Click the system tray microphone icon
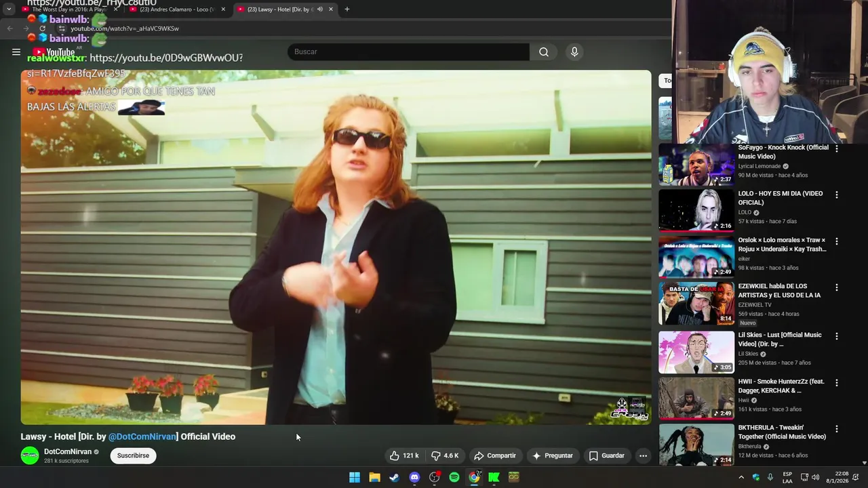The image size is (868, 488). click(x=770, y=477)
